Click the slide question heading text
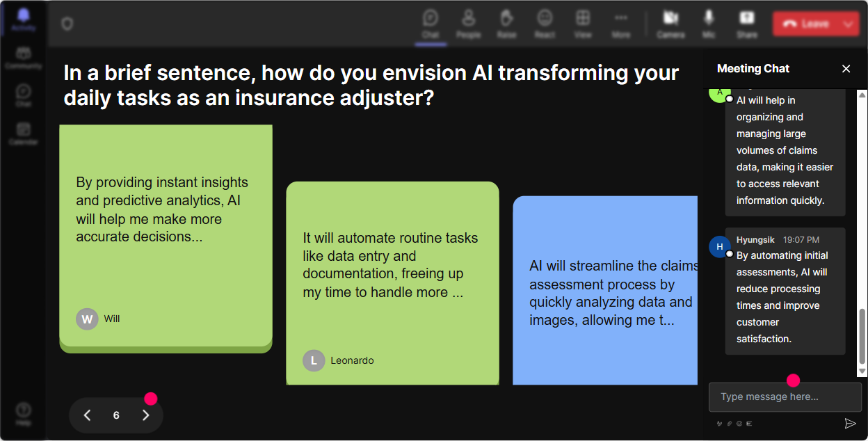 click(x=371, y=85)
